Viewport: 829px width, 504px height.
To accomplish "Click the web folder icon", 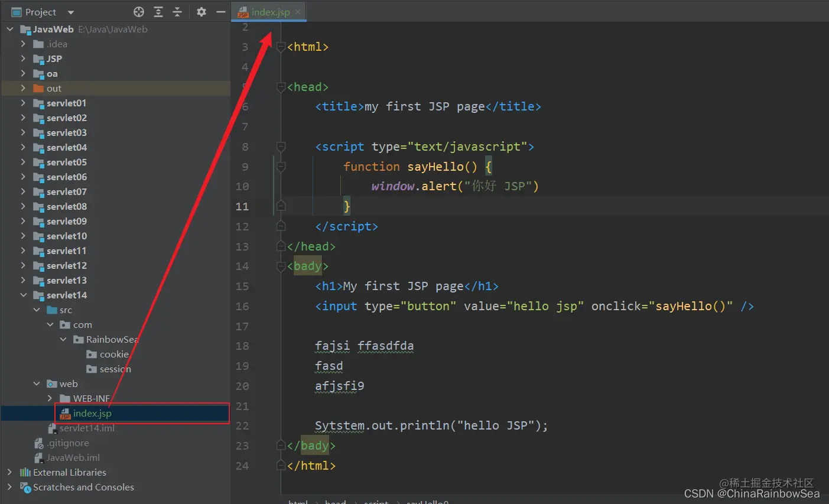I will [52, 384].
